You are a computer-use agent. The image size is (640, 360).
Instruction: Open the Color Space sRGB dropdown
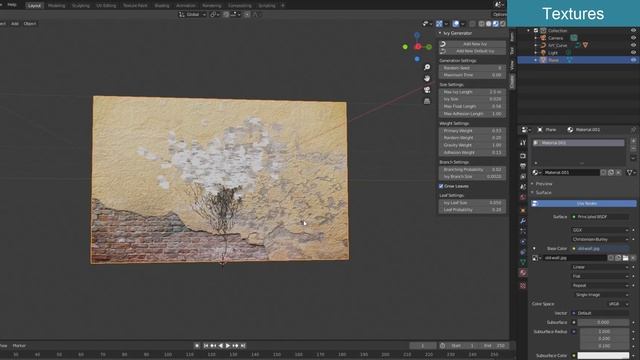(618, 304)
